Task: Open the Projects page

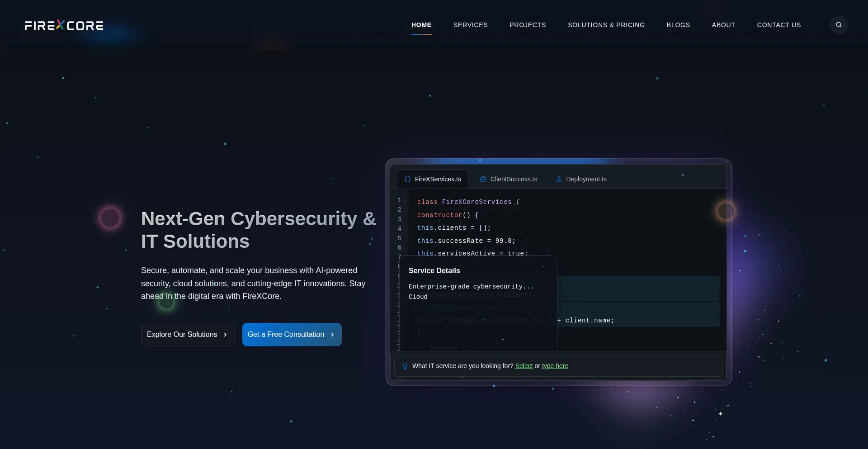Action: pyautogui.click(x=528, y=25)
